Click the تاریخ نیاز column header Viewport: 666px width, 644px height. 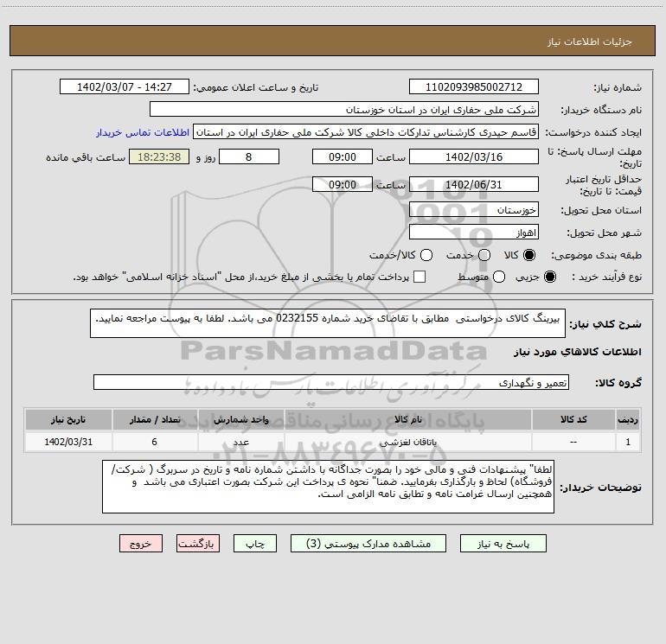pyautogui.click(x=68, y=419)
